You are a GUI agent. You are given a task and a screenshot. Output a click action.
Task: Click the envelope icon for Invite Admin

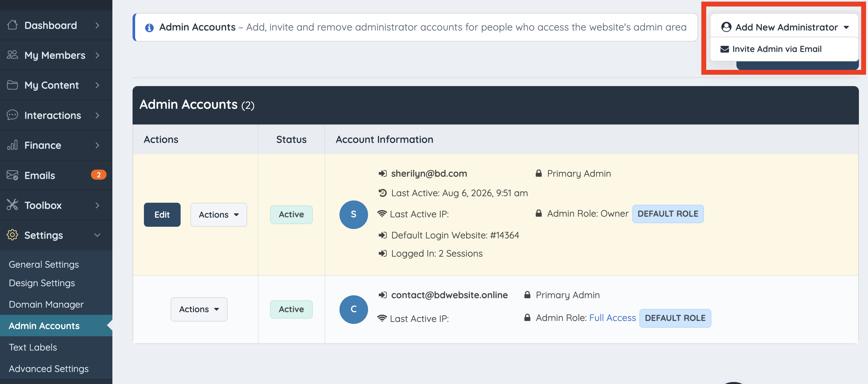coord(724,49)
